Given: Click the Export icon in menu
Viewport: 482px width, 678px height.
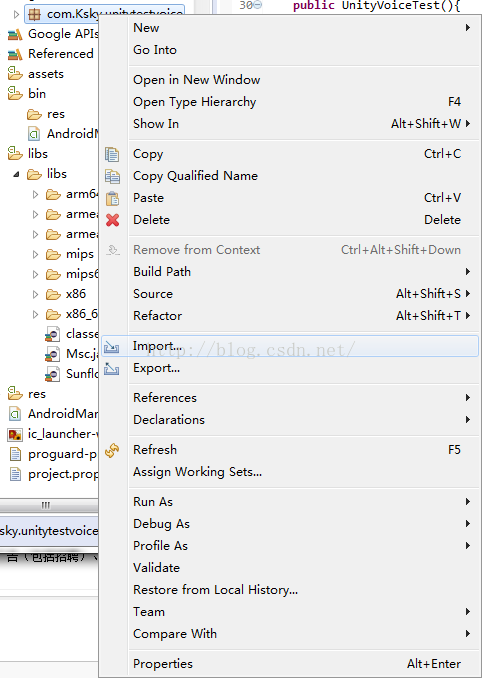Looking at the screenshot, I should coord(112,368).
